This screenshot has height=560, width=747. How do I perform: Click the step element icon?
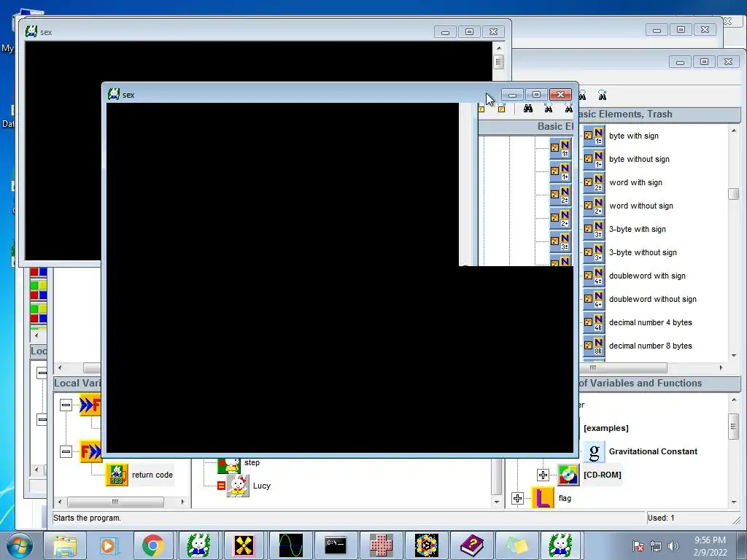pyautogui.click(x=229, y=466)
